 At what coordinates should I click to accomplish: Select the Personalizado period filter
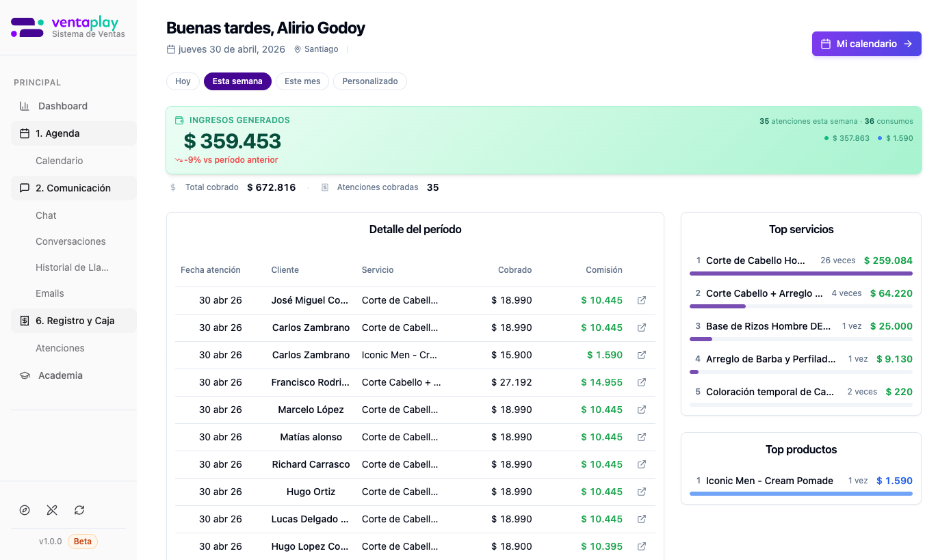[370, 81]
